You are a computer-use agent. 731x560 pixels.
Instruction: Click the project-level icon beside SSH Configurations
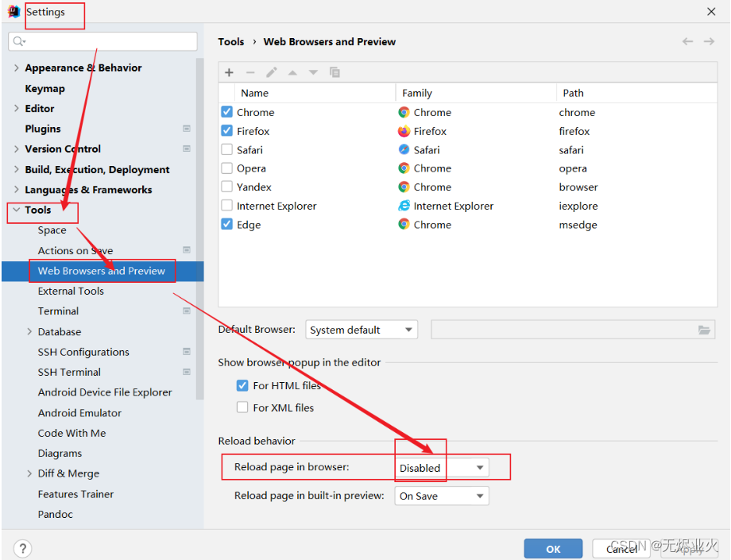point(187,352)
